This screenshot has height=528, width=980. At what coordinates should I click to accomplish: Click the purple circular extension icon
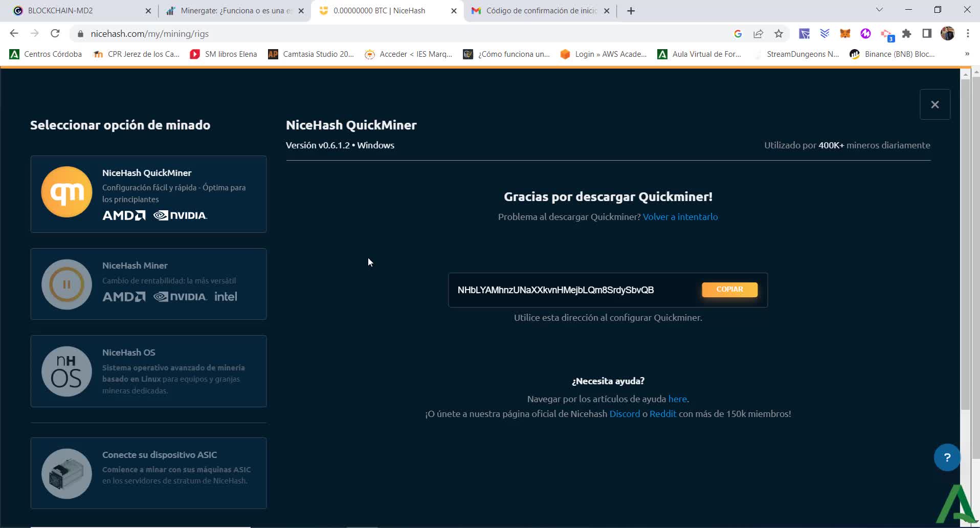coord(865,34)
